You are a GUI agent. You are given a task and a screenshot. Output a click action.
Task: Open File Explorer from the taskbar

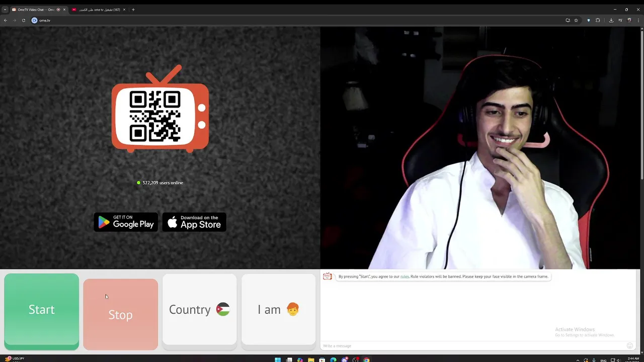point(311,359)
